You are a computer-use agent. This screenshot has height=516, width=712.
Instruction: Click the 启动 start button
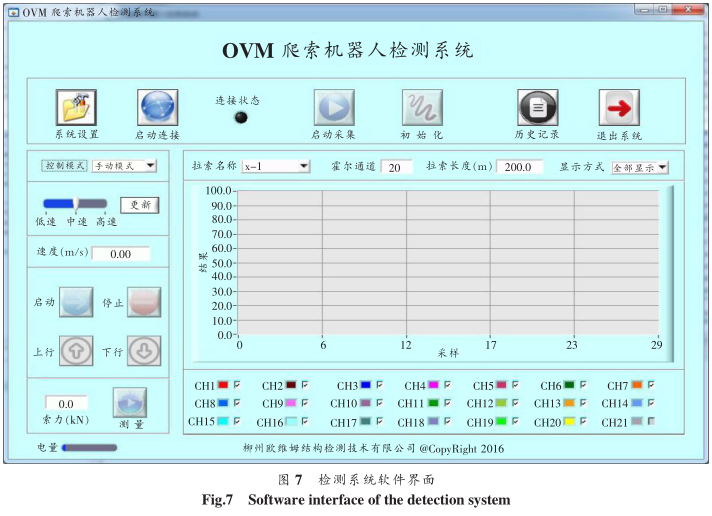click(x=76, y=301)
